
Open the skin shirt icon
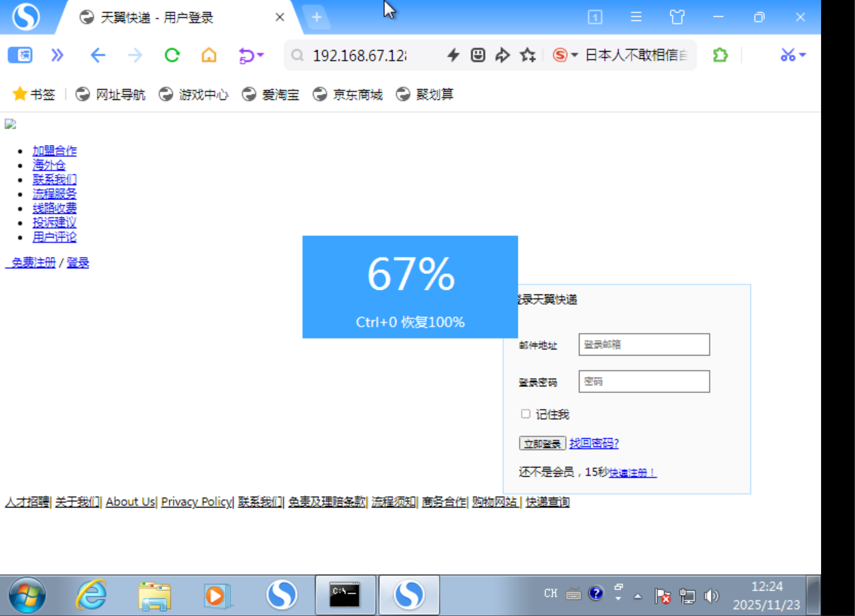pyautogui.click(x=677, y=17)
